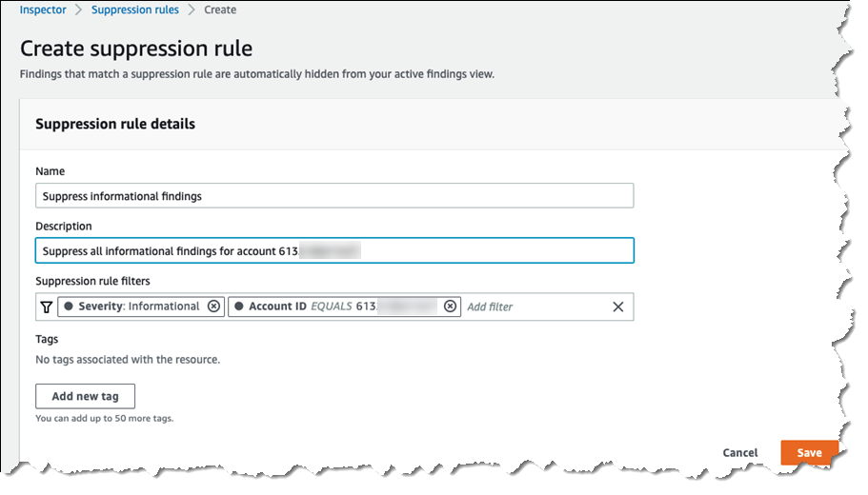
Task: Click the Description input field
Action: point(334,250)
